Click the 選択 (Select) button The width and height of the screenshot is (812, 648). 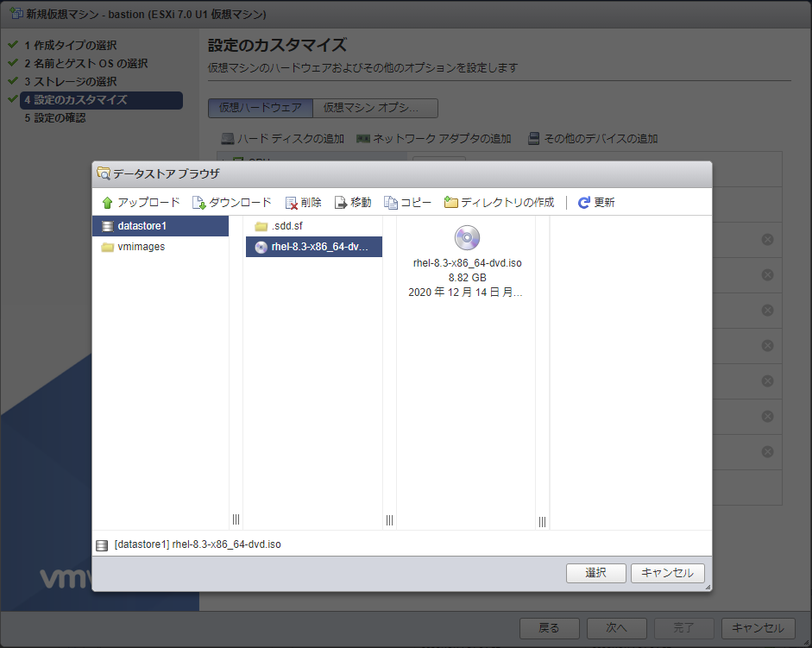[x=596, y=573]
